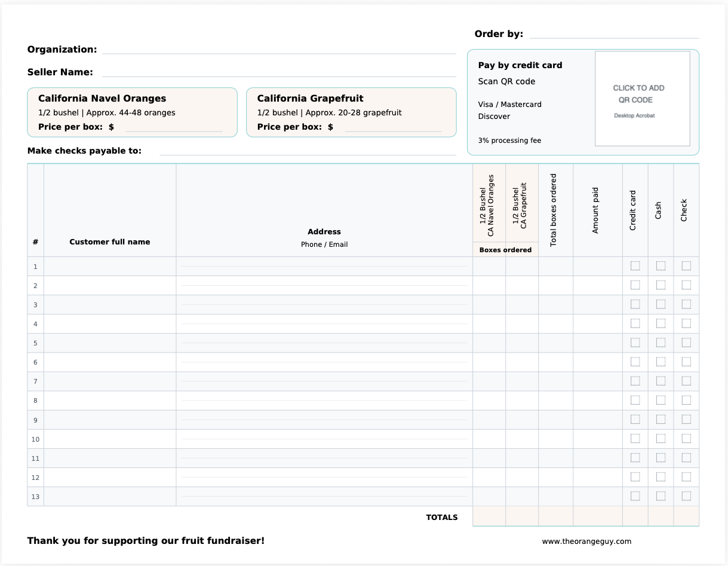Focus the address field in row 6
The height and width of the screenshot is (566, 728).
coord(324,362)
